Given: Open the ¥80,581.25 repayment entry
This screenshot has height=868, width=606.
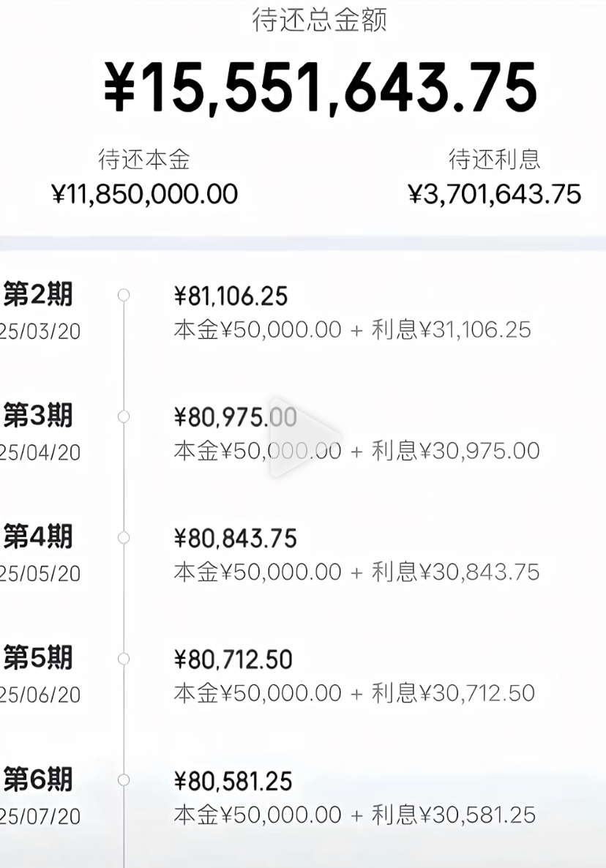Looking at the screenshot, I should tap(233, 782).
